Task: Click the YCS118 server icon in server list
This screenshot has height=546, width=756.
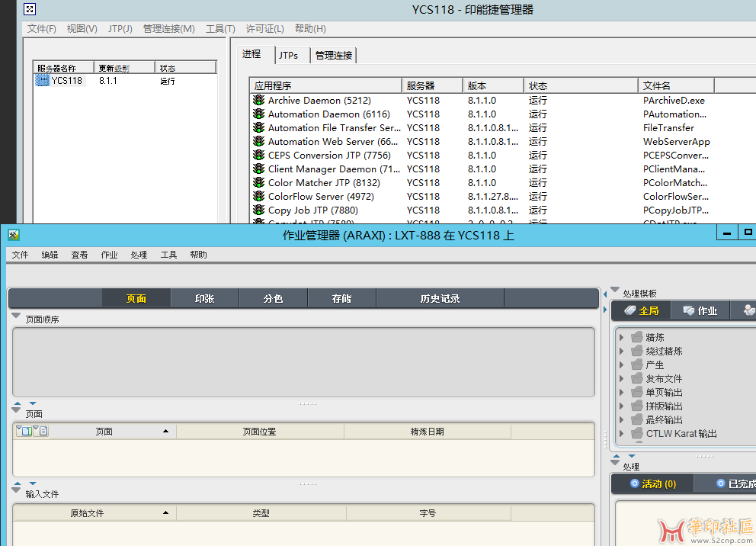Action: click(x=43, y=81)
